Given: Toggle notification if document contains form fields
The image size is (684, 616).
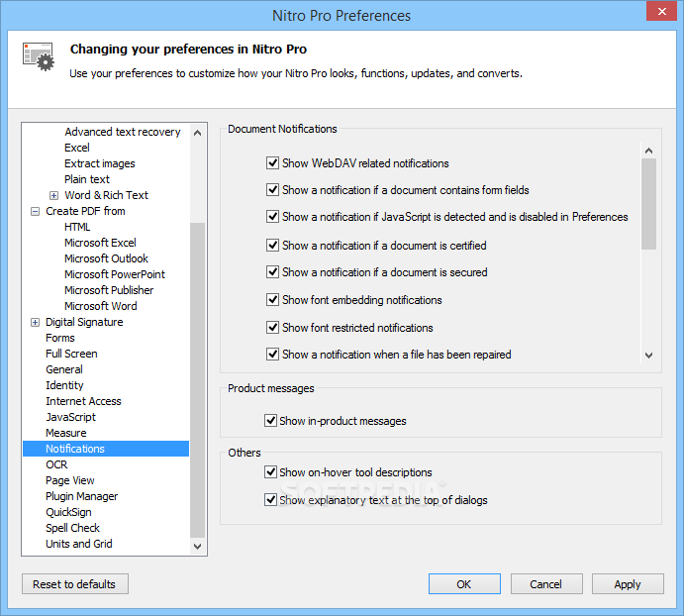Looking at the screenshot, I should 272,190.
